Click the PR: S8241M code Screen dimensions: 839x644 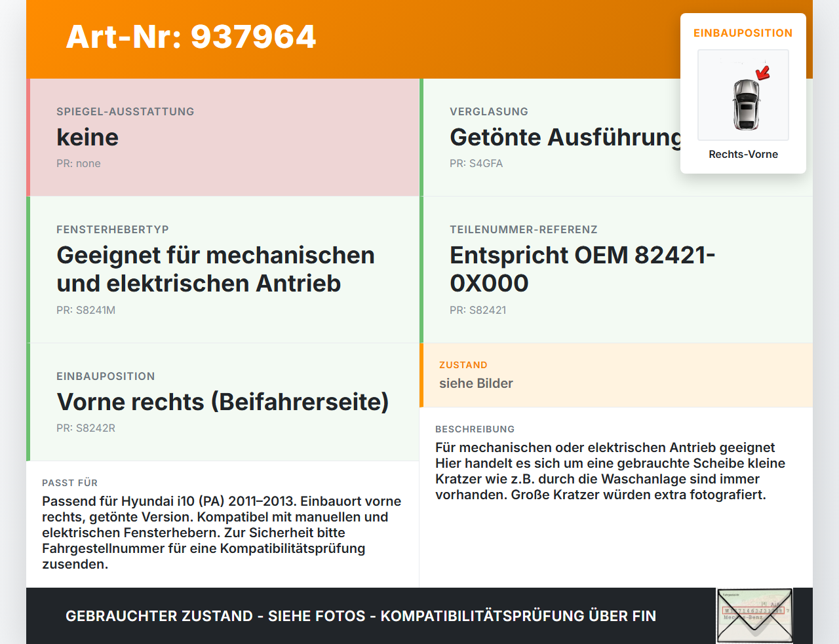click(86, 311)
